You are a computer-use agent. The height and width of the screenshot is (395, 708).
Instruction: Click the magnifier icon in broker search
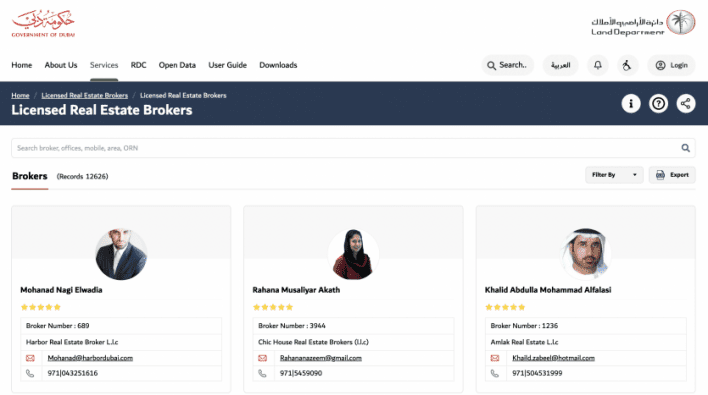coord(685,148)
